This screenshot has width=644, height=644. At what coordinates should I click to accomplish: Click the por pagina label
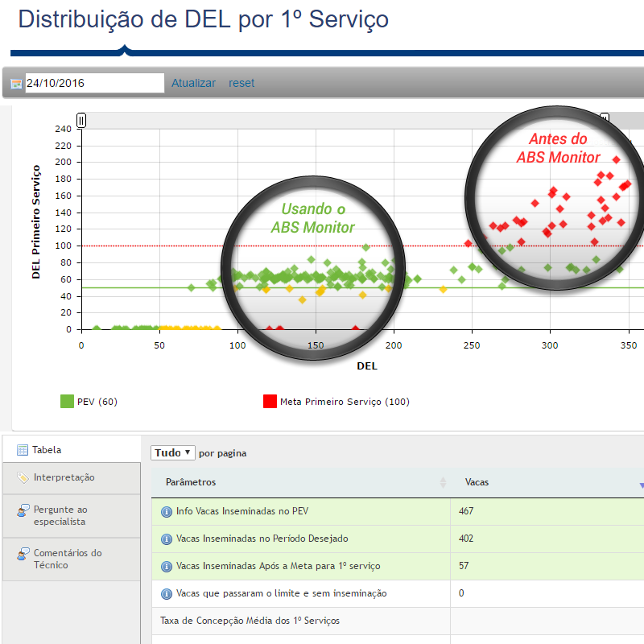pyautogui.click(x=223, y=453)
